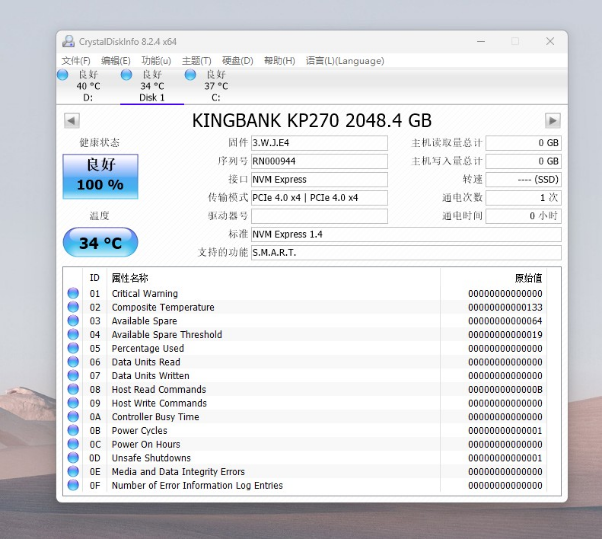Click the transfer mode field PCIe 4.0 x4
The image size is (602, 539).
coord(319,198)
